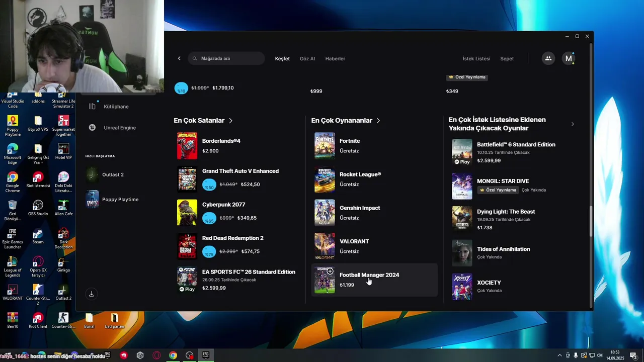Click the Opera GX icon in the taskbar

[x=156, y=355]
